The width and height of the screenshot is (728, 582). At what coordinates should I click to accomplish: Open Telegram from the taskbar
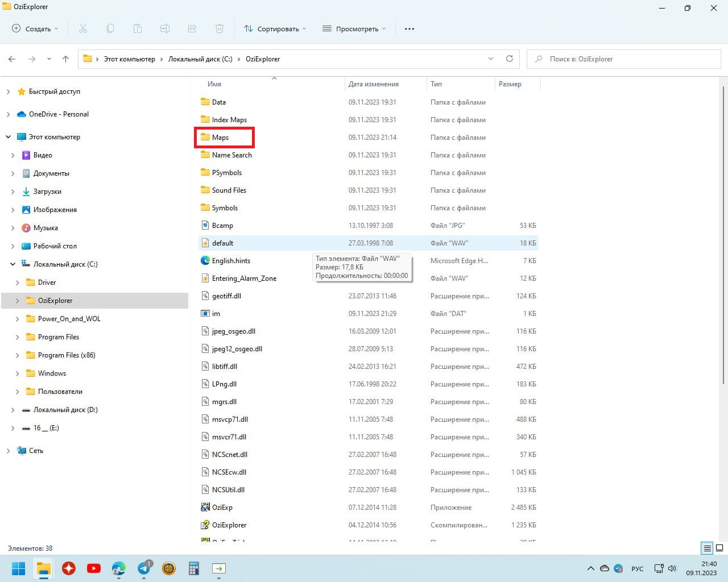pyautogui.click(x=144, y=568)
